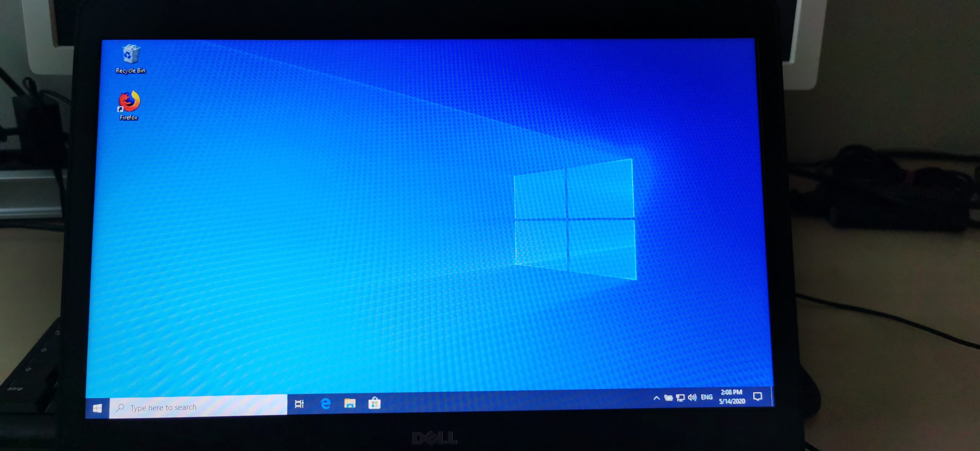This screenshot has width=980, height=451.
Task: Open the Windows Start menu
Action: (97, 408)
